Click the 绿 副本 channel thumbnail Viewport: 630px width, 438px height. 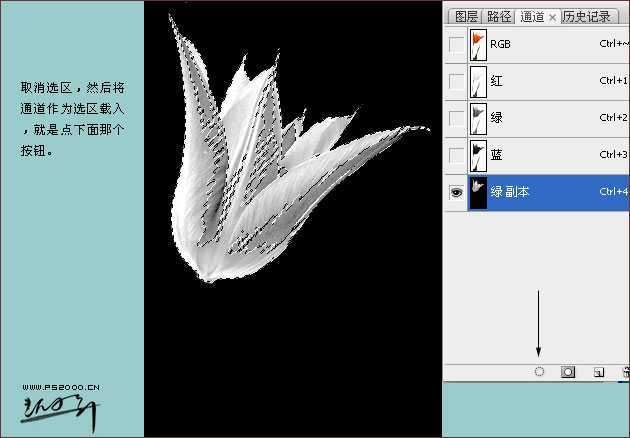click(x=478, y=192)
